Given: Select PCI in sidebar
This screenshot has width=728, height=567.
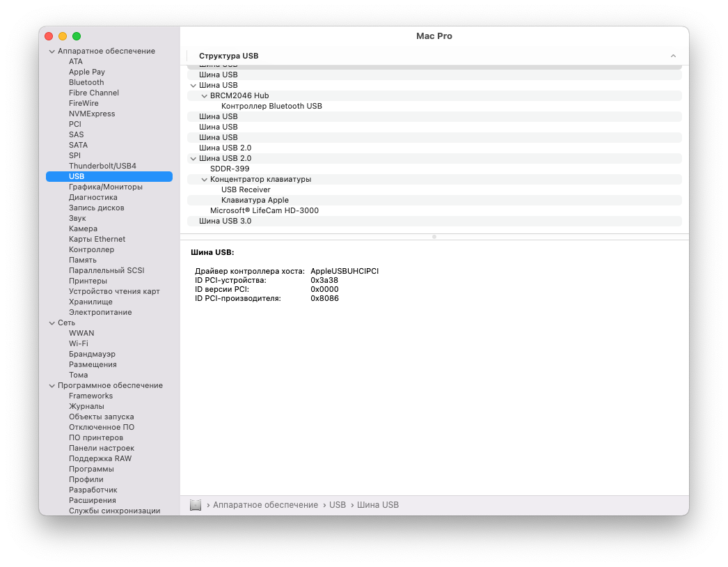Looking at the screenshot, I should 75,124.
